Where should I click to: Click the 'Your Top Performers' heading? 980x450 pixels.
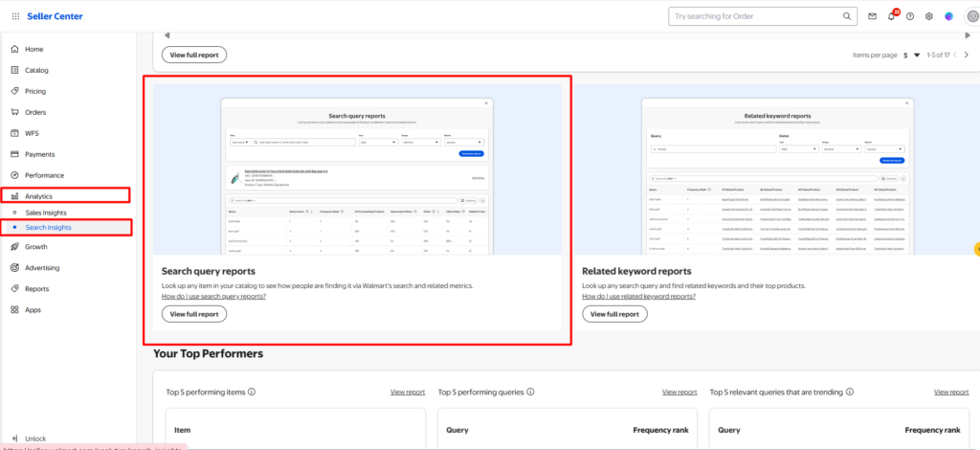[x=208, y=353]
